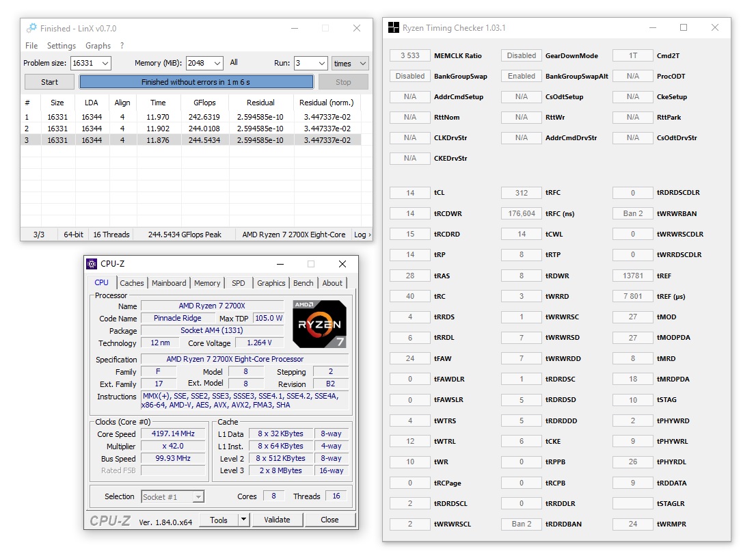Click the Start button in LinX
The width and height of the screenshot is (754, 560).
(49, 82)
